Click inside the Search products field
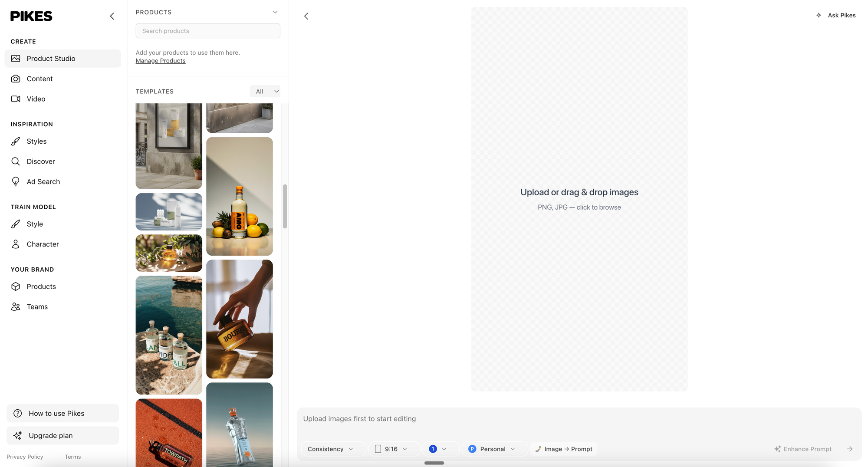Image resolution: width=868 pixels, height=467 pixels. point(207,30)
